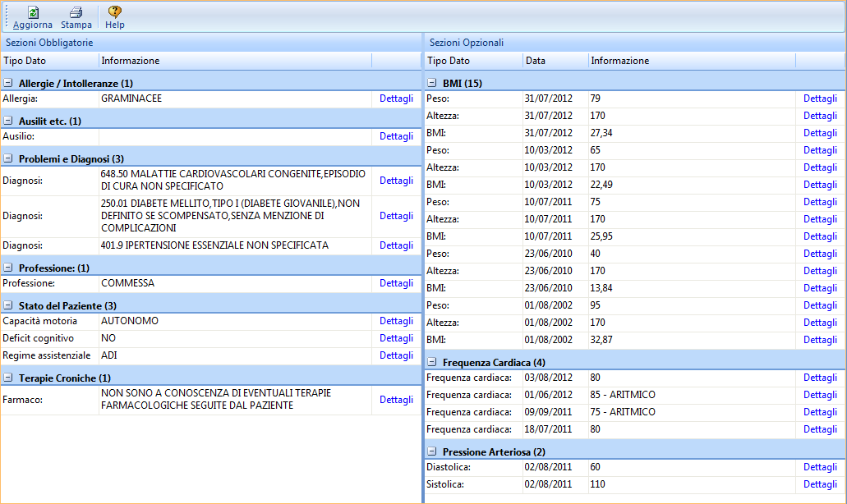Image resolution: width=847 pixels, height=504 pixels.
Task: Open Dettagli for Deficit cognitivo
Action: [396, 338]
